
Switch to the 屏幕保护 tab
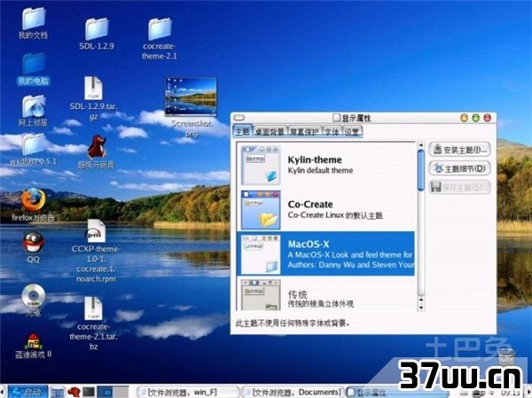304,132
